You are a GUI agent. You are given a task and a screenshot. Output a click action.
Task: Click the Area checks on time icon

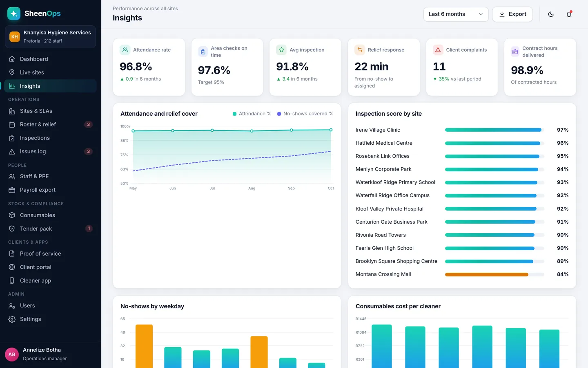coord(203,52)
